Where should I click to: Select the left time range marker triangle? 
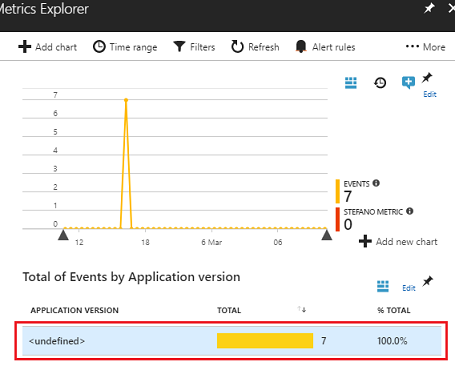(63, 235)
